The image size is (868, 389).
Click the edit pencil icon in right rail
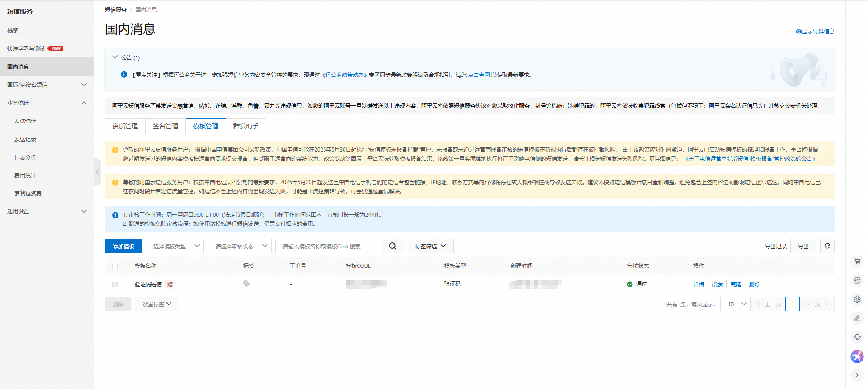click(857, 318)
